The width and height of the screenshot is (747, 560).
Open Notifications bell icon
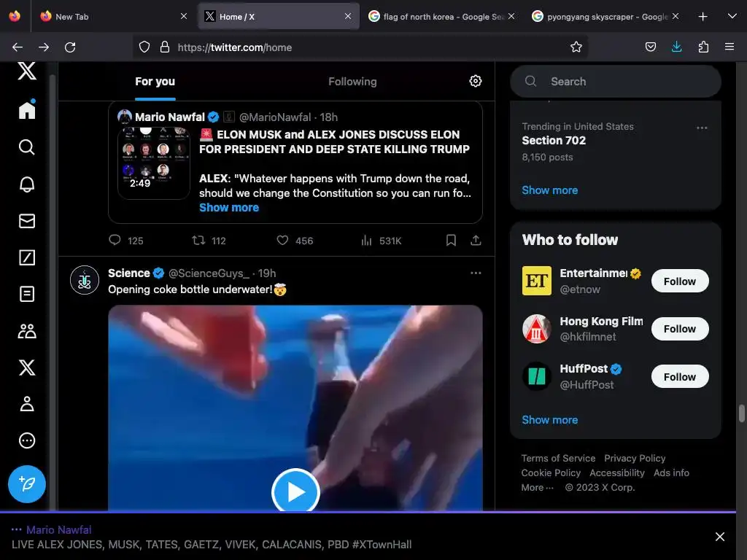click(x=27, y=184)
